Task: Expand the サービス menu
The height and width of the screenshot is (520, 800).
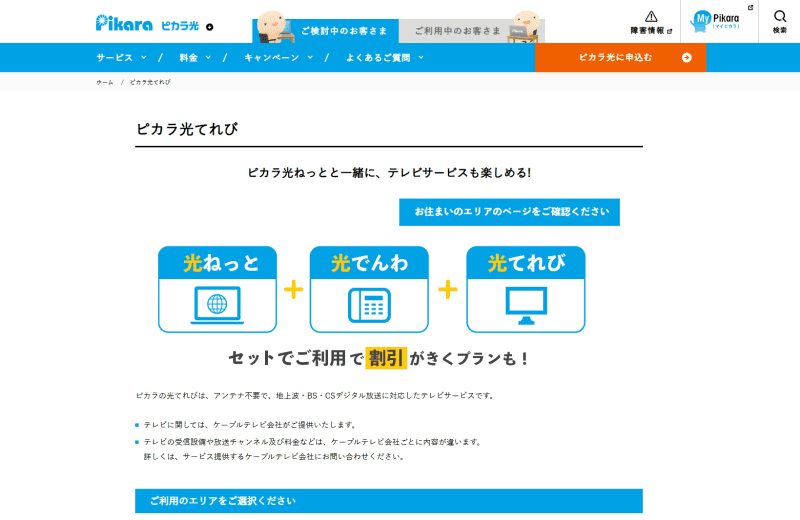Action: pyautogui.click(x=121, y=58)
